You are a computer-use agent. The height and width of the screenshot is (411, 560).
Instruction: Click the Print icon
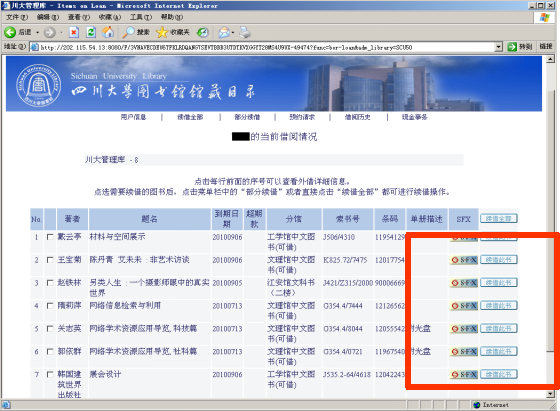[245, 32]
